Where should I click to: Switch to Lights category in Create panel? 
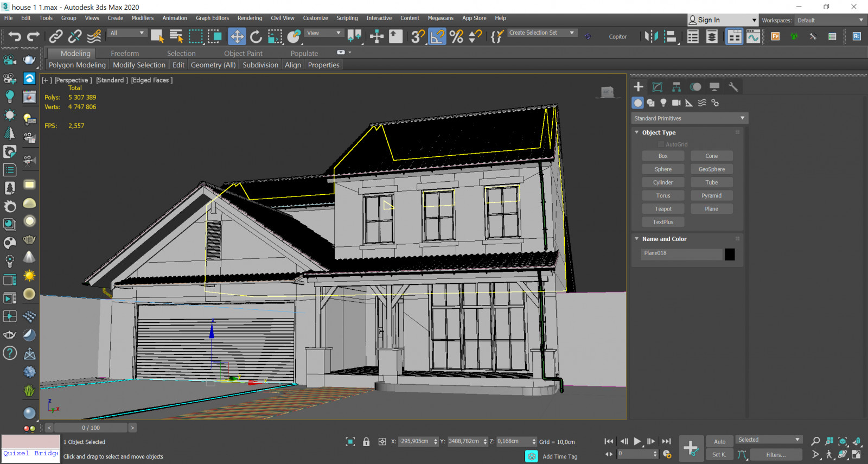click(663, 103)
